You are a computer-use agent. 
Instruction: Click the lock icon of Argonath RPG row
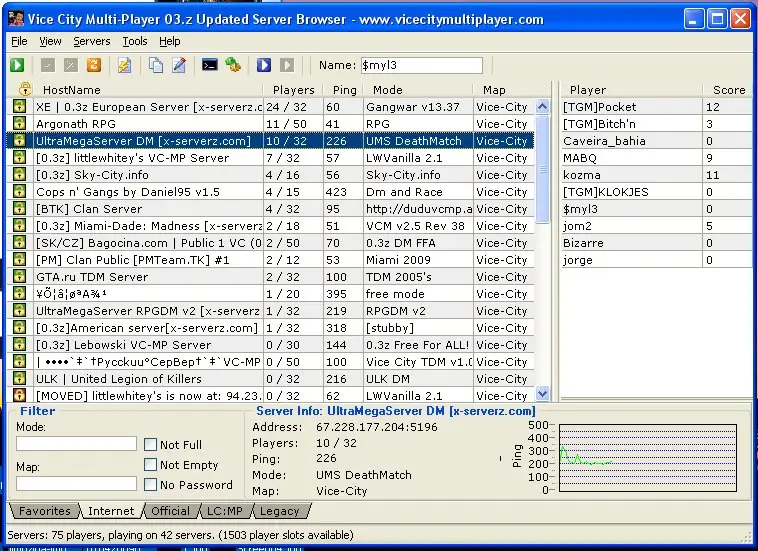(x=19, y=124)
